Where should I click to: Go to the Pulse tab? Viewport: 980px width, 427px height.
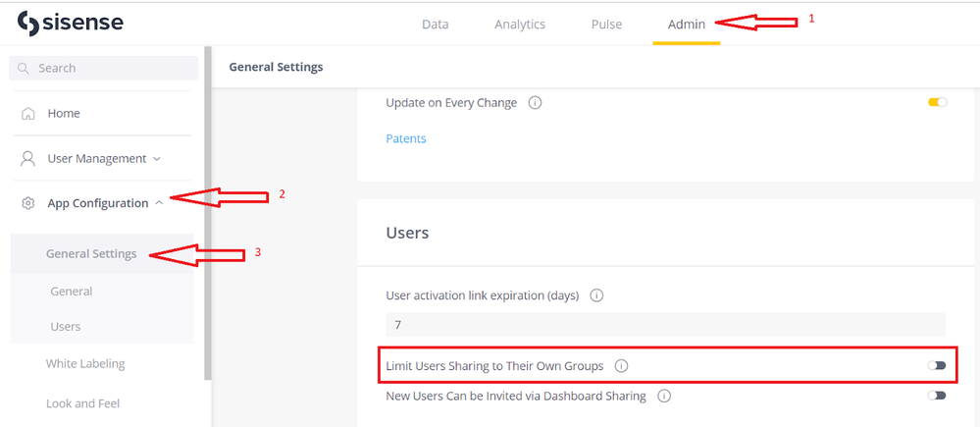click(606, 25)
